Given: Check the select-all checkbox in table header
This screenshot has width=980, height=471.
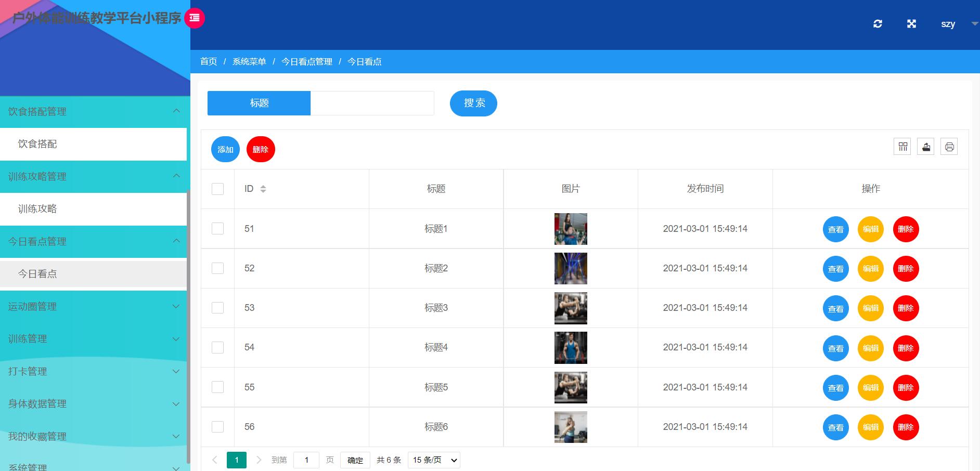Looking at the screenshot, I should pos(217,189).
